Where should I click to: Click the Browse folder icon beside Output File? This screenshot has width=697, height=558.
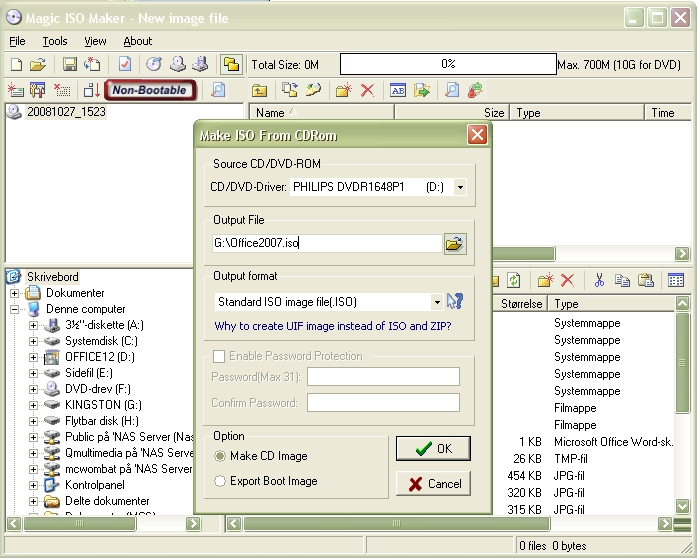(455, 243)
